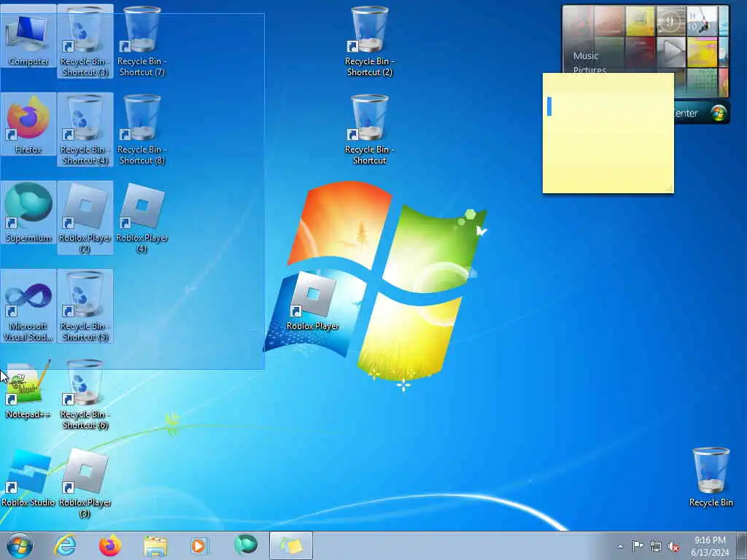The image size is (747, 560).
Task: Open Windows Explorer from the taskbar
Action: 155,545
